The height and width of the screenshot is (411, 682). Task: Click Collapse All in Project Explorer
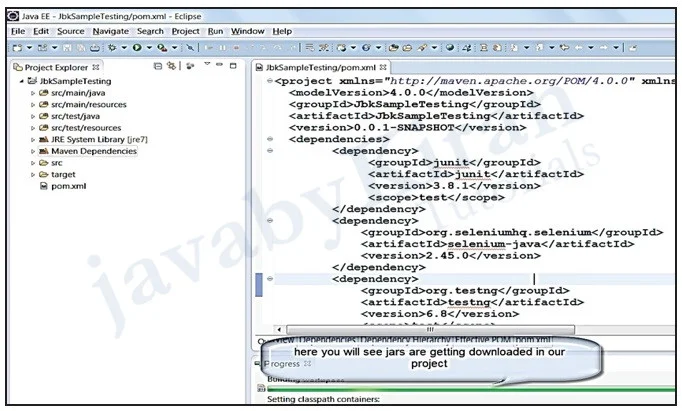point(158,66)
